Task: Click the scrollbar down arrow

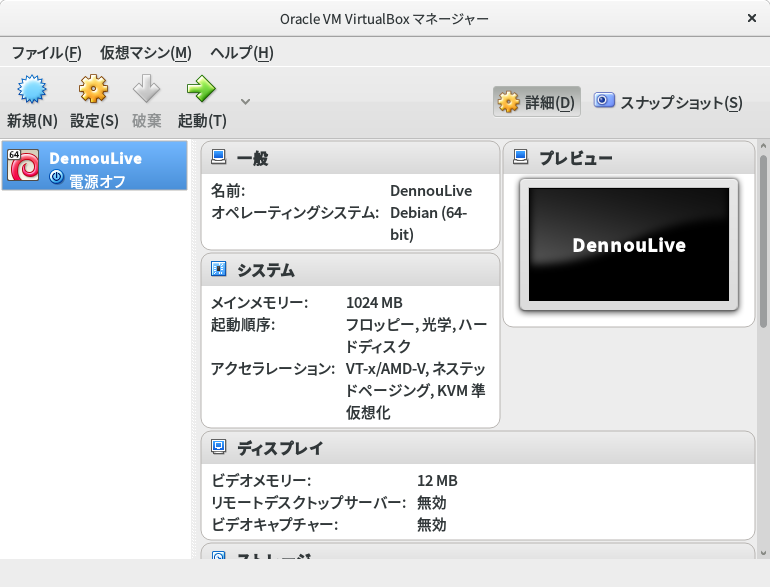Action: click(x=763, y=553)
